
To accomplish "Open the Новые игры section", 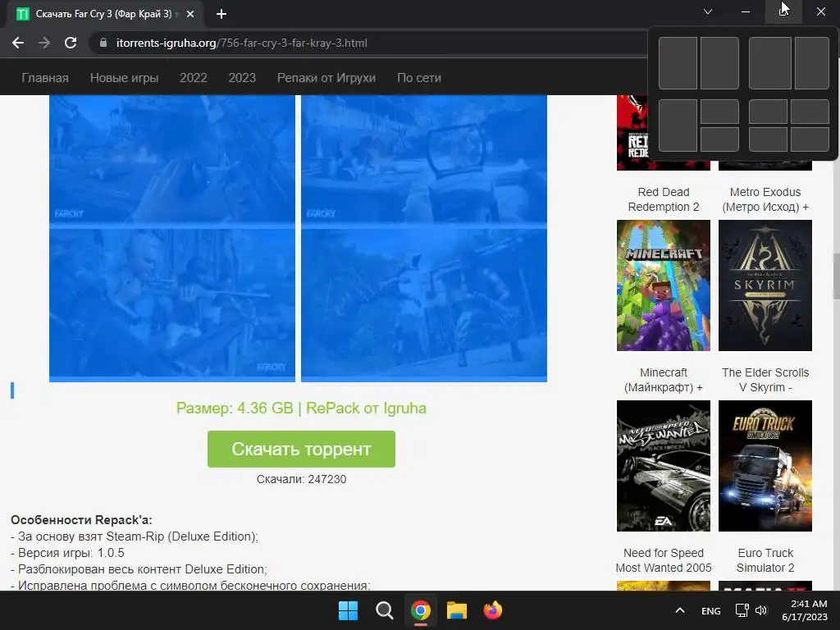I will coord(125,78).
